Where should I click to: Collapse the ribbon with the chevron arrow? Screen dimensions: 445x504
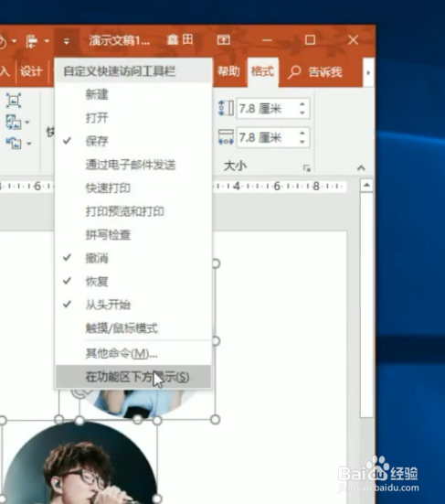361,167
